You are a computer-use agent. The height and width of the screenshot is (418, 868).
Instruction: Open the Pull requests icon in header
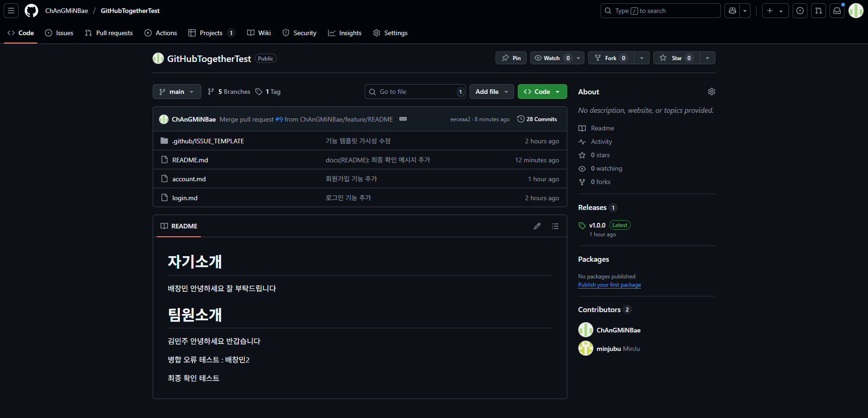tap(818, 11)
